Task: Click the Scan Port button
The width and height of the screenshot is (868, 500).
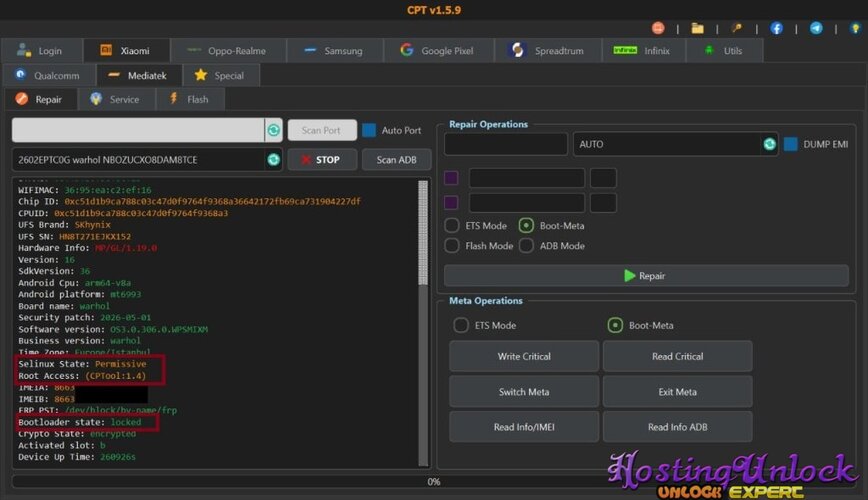Action: 321,130
